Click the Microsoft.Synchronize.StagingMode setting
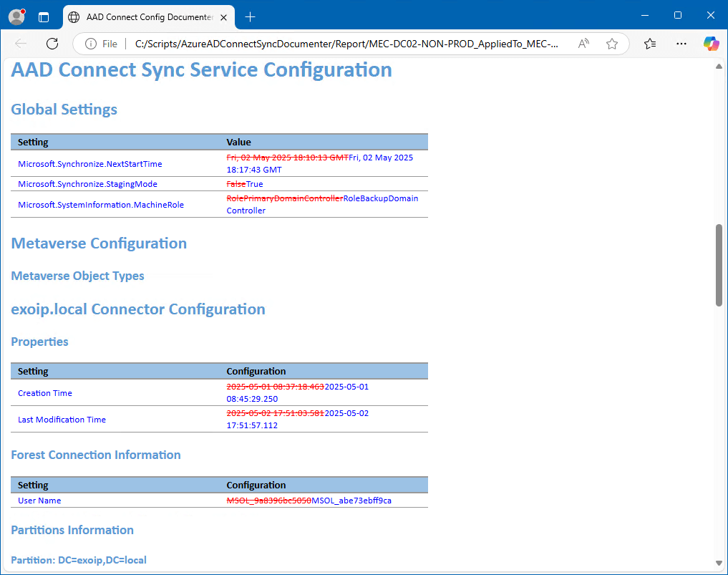The image size is (728, 575). 87,184
